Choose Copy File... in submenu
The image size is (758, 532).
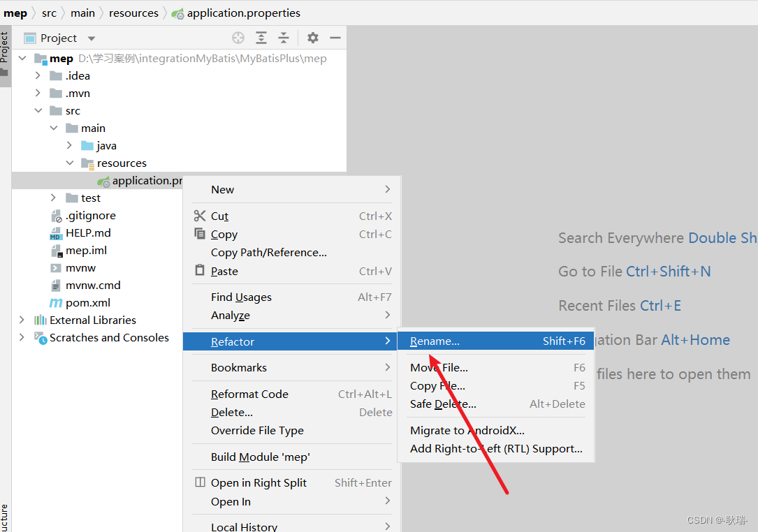click(x=495, y=385)
